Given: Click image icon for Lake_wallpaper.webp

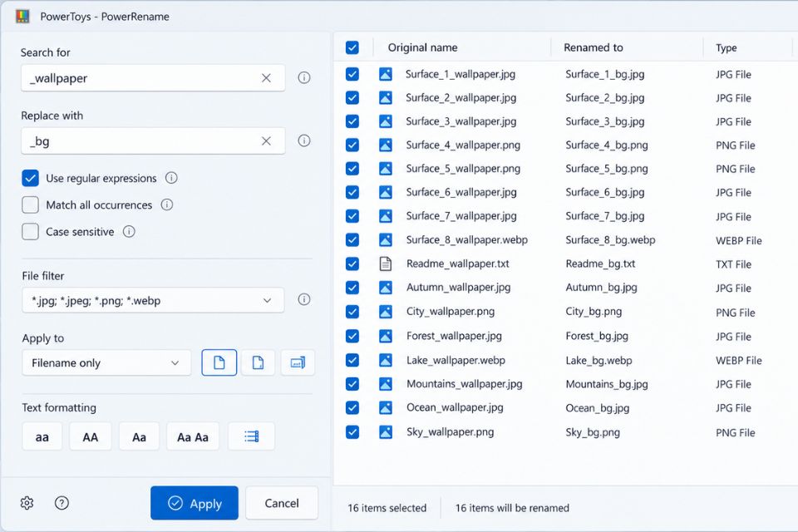Looking at the screenshot, I should pos(386,361).
